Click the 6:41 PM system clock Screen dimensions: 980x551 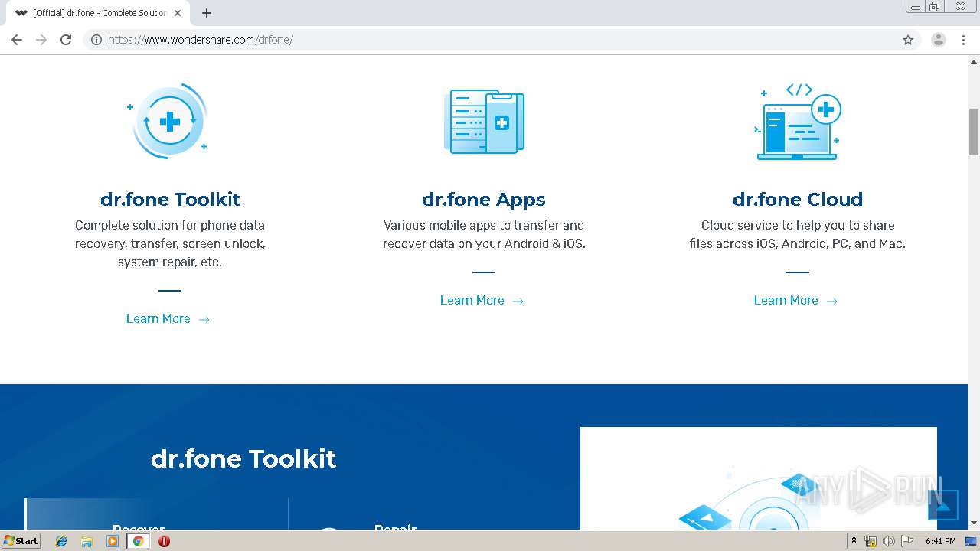(940, 541)
